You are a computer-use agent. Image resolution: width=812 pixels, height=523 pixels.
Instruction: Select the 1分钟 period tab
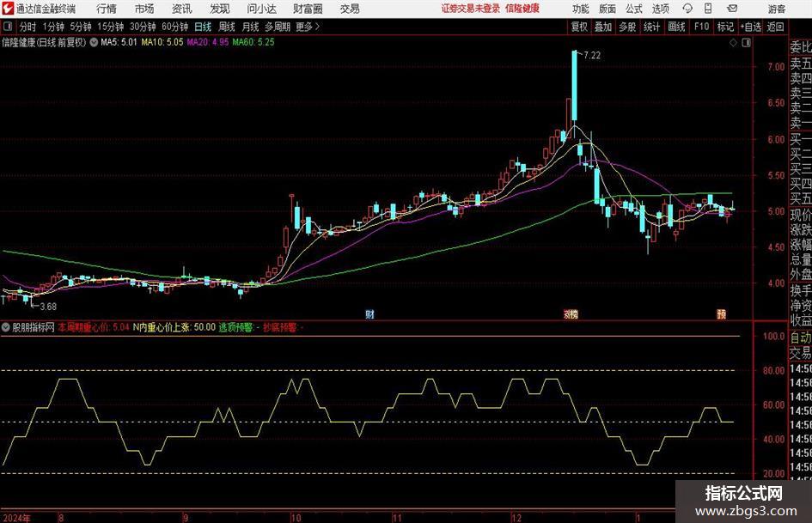[x=52, y=27]
